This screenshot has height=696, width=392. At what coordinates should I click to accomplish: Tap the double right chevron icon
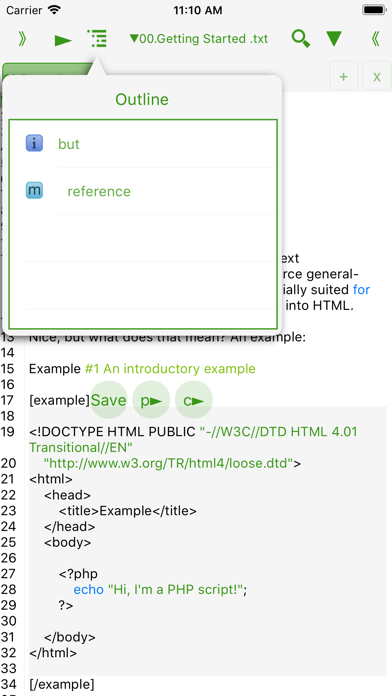(x=22, y=39)
